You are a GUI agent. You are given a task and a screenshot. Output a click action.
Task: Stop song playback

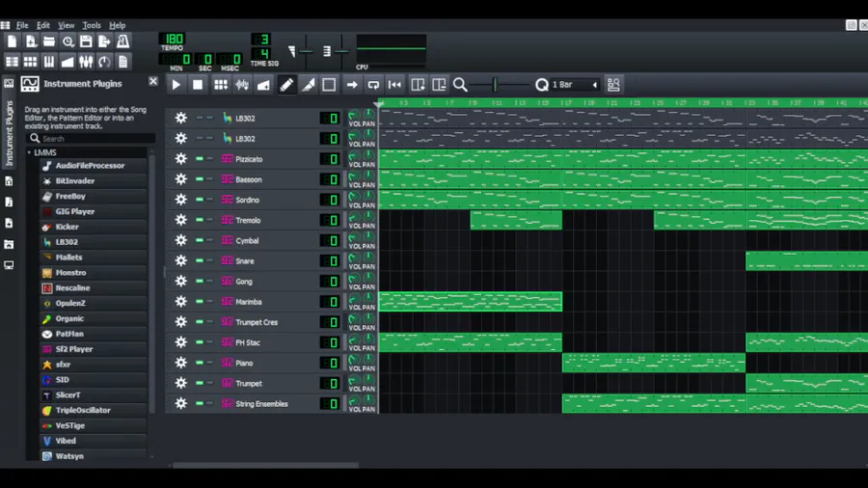(x=198, y=85)
